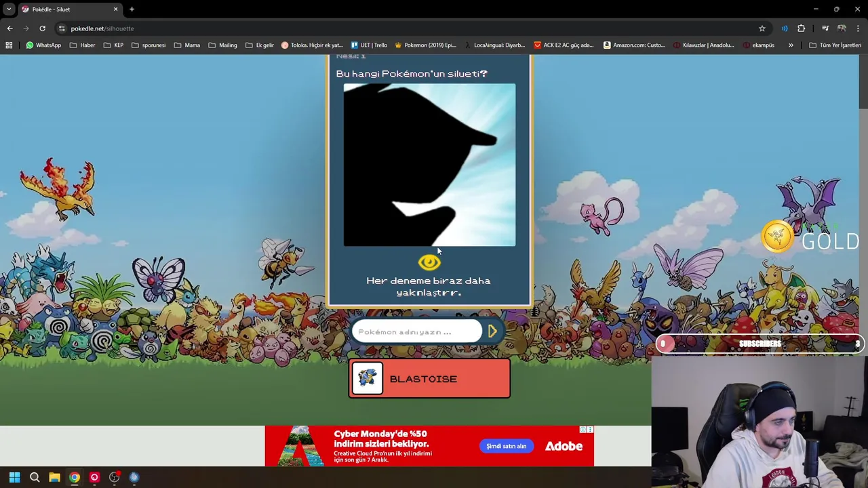Screen dimensions: 868x488
Task: Click the Venomoth sprite in background
Action: coord(687,266)
